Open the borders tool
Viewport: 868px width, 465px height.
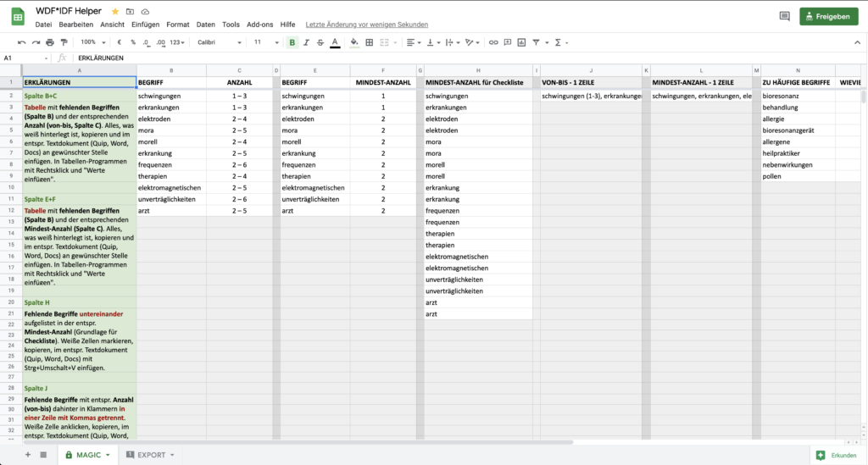[369, 42]
